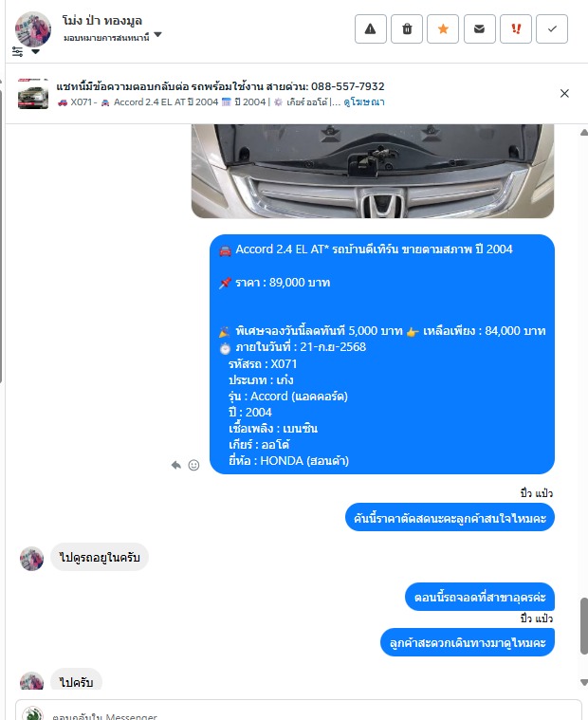Viewport: 588px width, 720px height.
Task: Click the chat scrollbar thumb
Action: 584,626
